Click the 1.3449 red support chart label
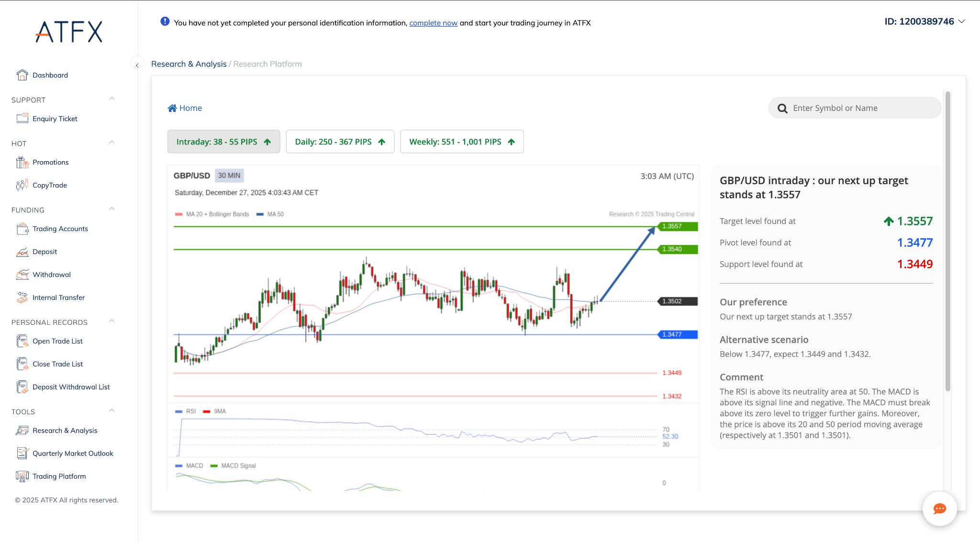This screenshot has height=543, width=980. (x=672, y=373)
